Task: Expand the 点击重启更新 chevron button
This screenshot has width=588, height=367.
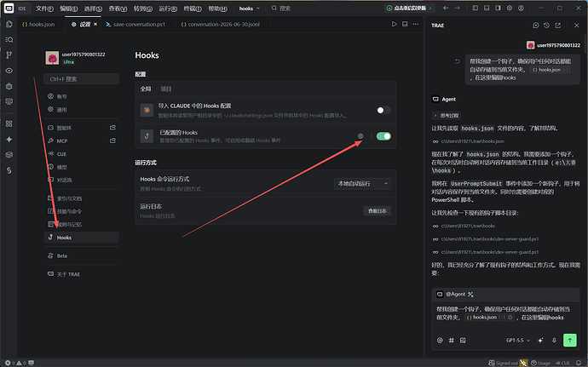Action: click(430, 8)
